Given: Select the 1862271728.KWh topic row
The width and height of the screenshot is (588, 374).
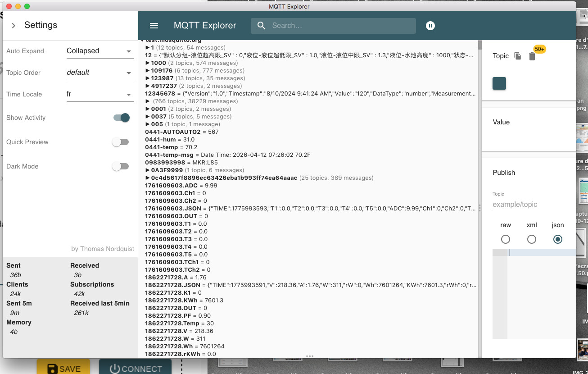Looking at the screenshot, I should tap(184, 301).
